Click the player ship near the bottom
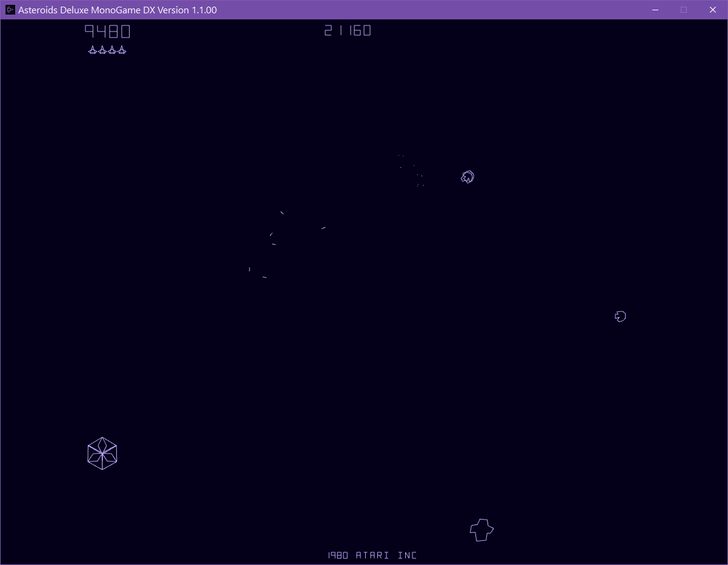Viewport: 728px width, 565px height. (x=481, y=529)
